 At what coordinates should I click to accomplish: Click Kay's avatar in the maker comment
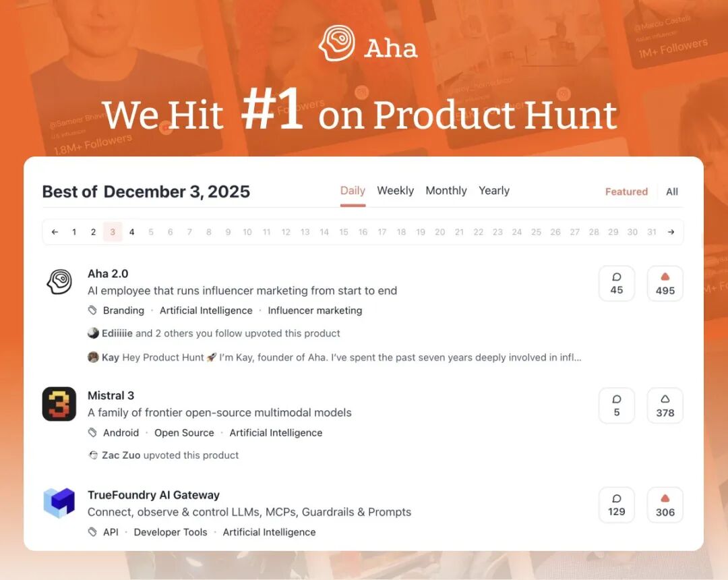[x=93, y=357]
